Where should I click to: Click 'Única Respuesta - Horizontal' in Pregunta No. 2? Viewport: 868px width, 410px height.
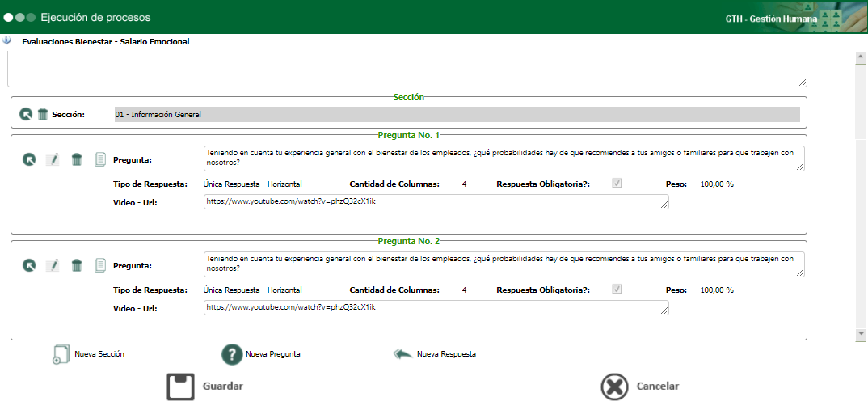tap(252, 290)
